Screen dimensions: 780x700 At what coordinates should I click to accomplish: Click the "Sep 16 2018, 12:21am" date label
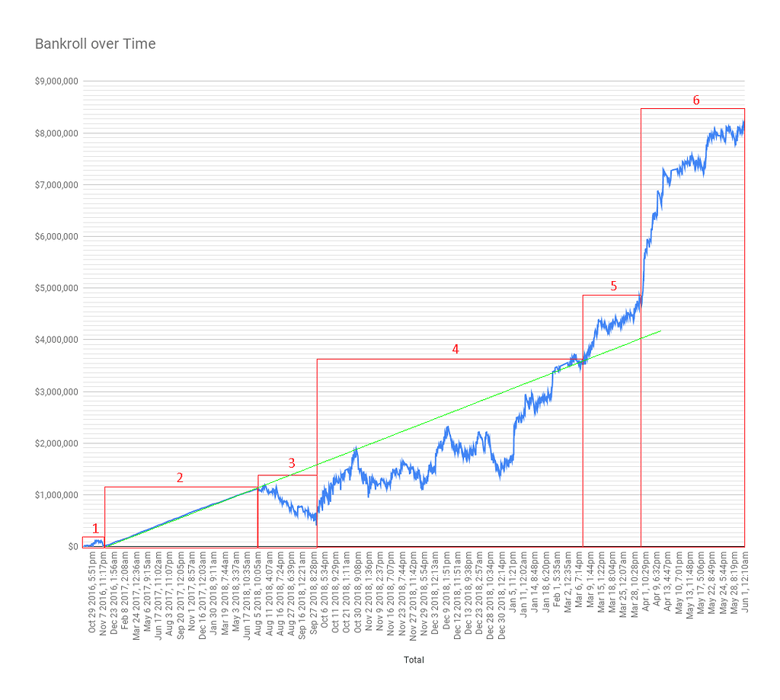point(302,595)
